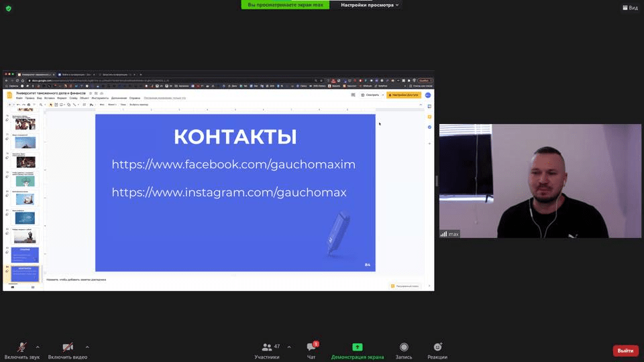Open the Дополнения menu in Google Slides

pos(119,98)
